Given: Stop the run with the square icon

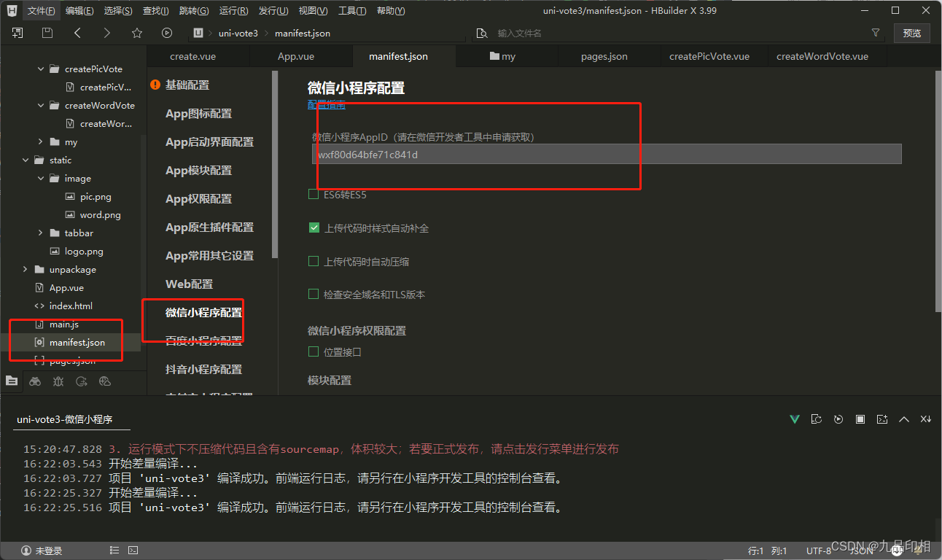Looking at the screenshot, I should coord(860,419).
